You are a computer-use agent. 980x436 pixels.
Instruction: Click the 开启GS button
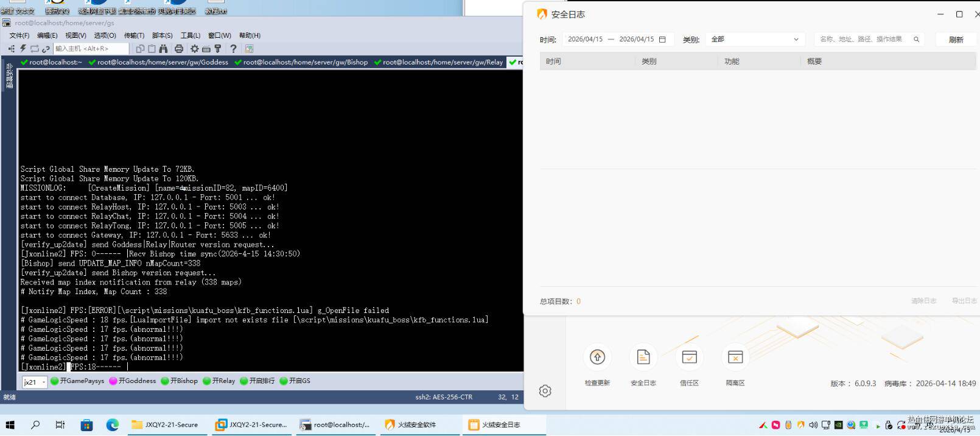(x=295, y=381)
